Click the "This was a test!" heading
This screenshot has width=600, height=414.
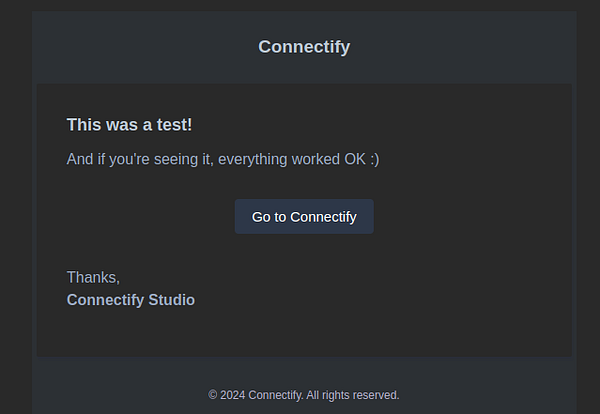click(129, 125)
